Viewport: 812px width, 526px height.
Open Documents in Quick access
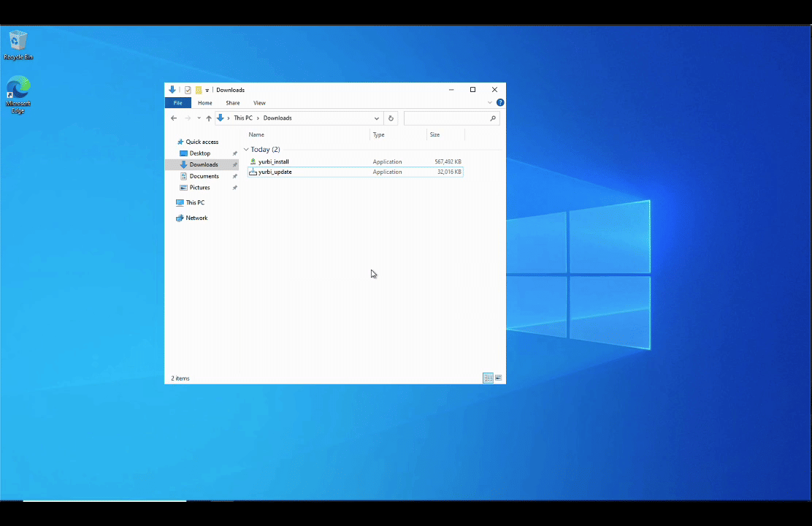pyautogui.click(x=204, y=176)
